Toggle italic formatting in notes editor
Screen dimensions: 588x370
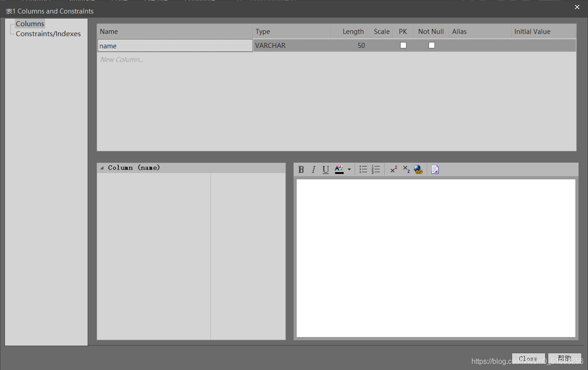point(313,169)
